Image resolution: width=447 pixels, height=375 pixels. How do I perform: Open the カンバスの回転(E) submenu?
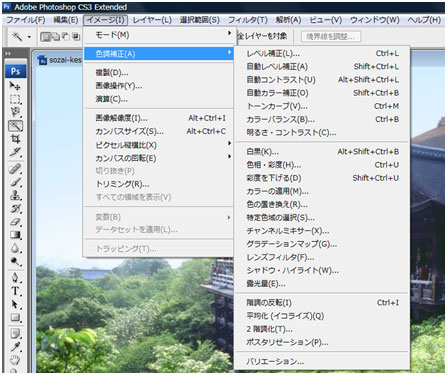[x=158, y=158]
